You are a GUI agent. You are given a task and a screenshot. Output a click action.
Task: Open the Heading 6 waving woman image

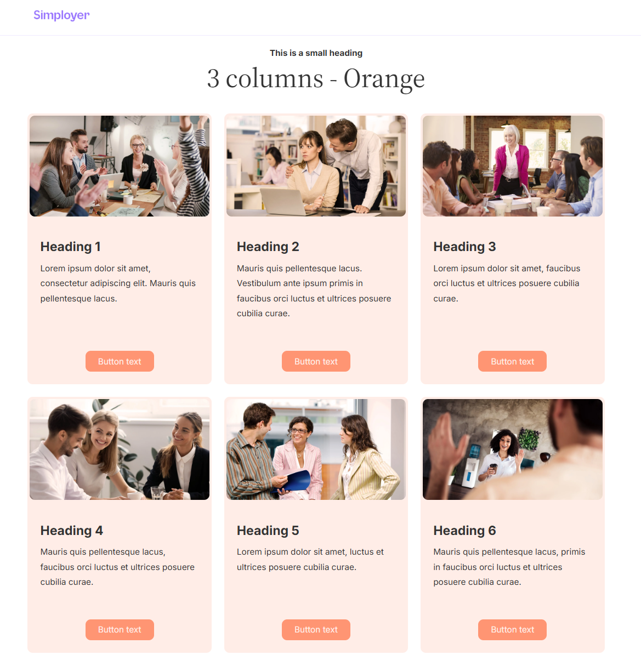(513, 449)
